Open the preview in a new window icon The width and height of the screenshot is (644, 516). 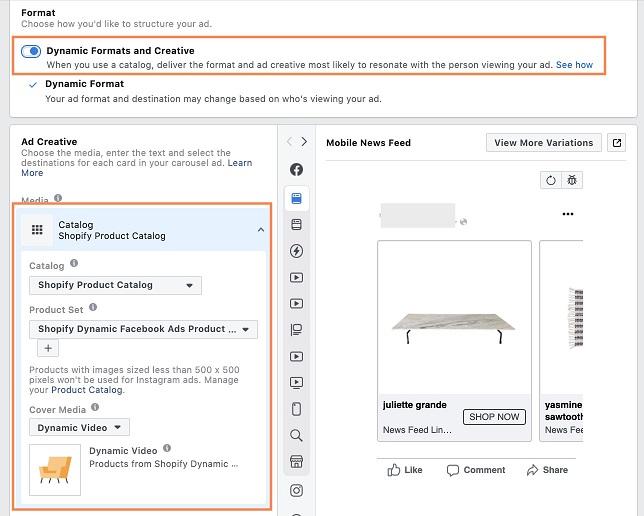pos(617,143)
